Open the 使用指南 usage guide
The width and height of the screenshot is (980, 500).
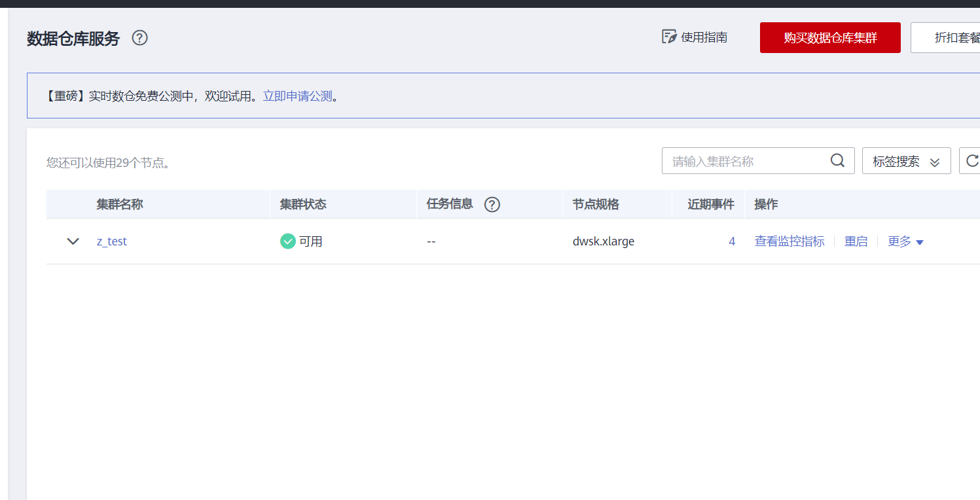coord(695,37)
